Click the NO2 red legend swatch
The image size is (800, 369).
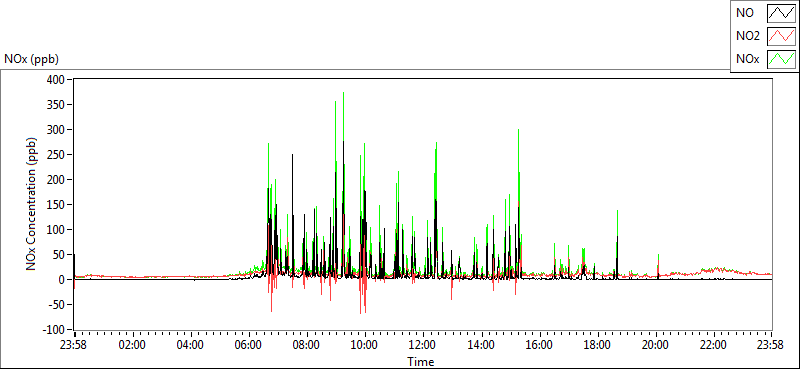(782, 36)
